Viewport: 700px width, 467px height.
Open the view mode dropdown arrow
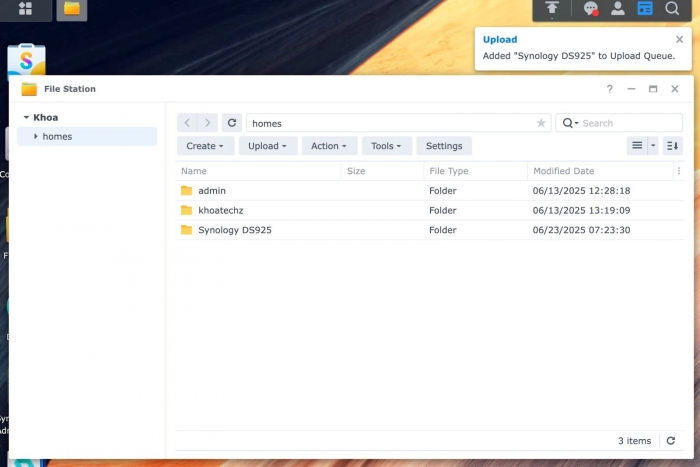click(653, 146)
